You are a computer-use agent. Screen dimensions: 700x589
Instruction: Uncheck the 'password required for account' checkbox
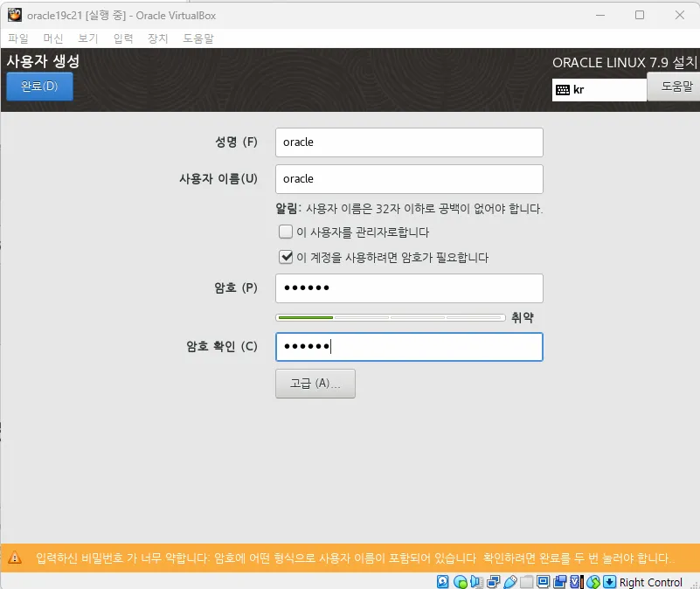coord(286,257)
